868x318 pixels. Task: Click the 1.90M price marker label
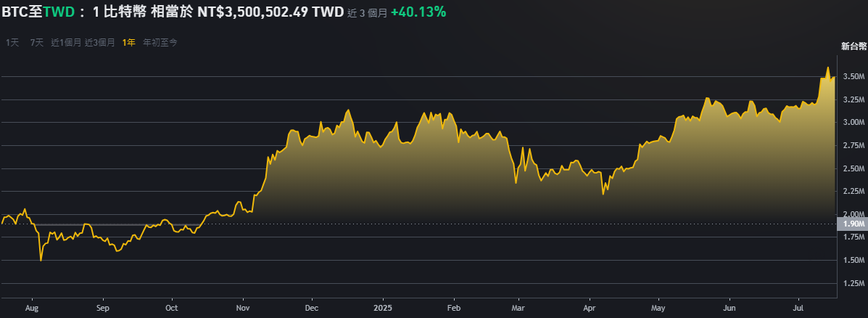coord(853,224)
